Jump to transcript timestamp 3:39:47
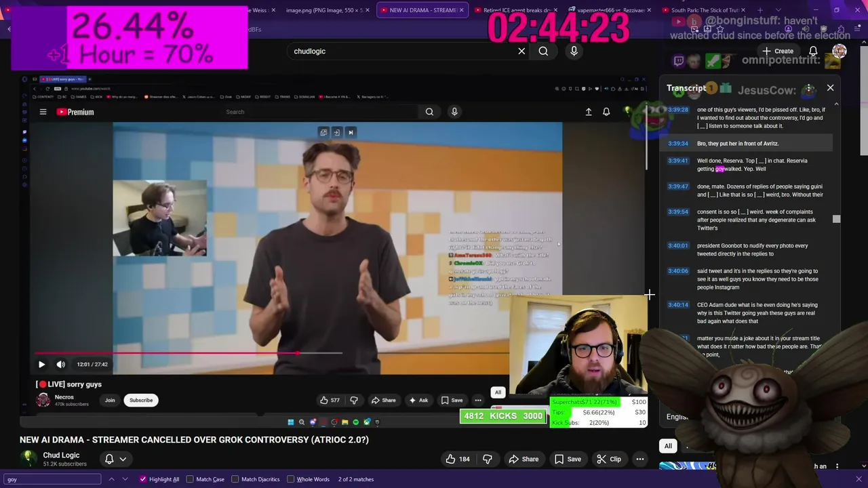This screenshot has height=488, width=868. point(678,186)
